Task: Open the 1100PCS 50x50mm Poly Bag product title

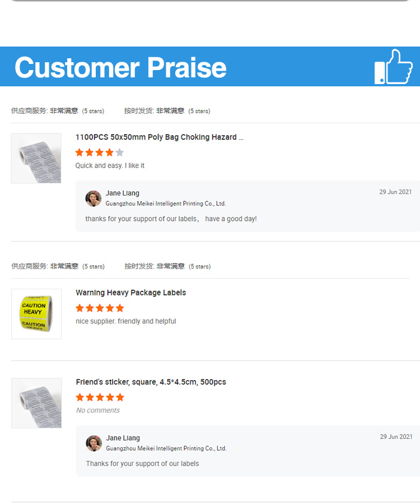Action: pos(160,137)
